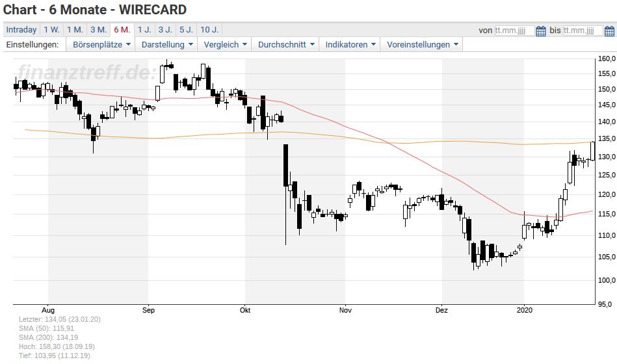Screen dimensions: 617x364
Task: Expand the Börsenplätze dropdown
Action: click(101, 44)
